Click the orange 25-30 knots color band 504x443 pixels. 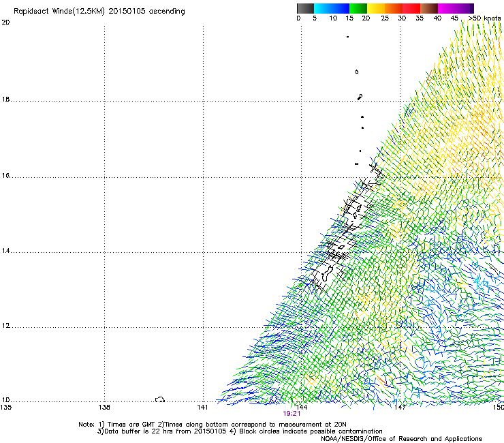(394, 8)
